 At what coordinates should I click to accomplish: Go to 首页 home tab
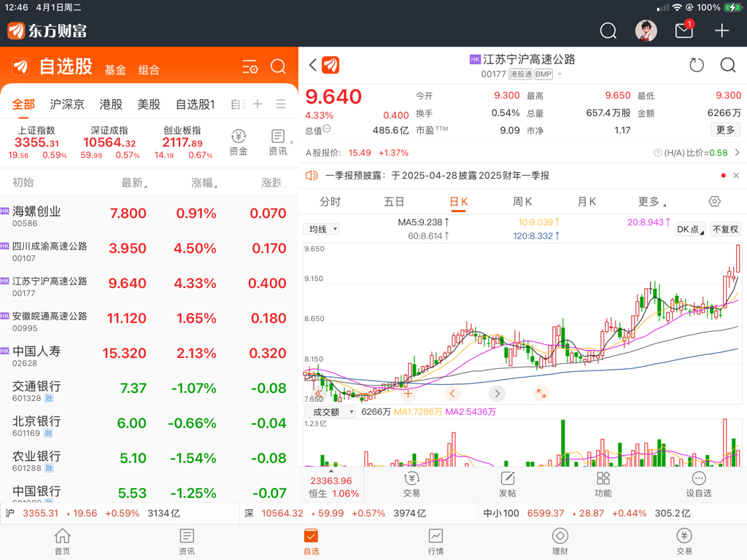click(x=63, y=542)
